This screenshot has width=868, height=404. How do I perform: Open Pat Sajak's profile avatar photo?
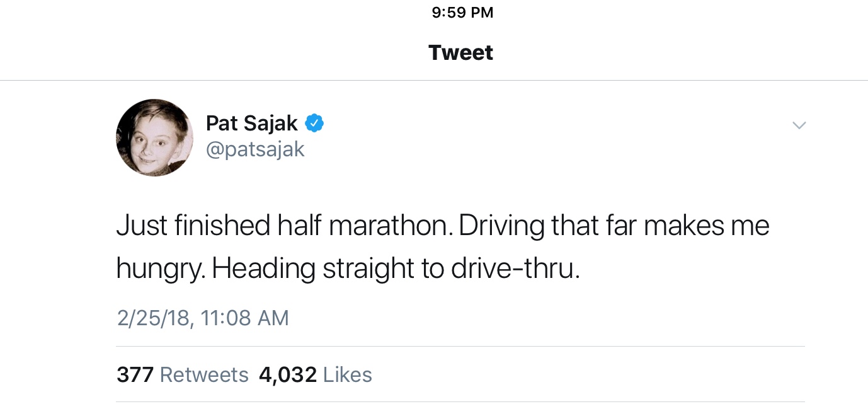[154, 137]
